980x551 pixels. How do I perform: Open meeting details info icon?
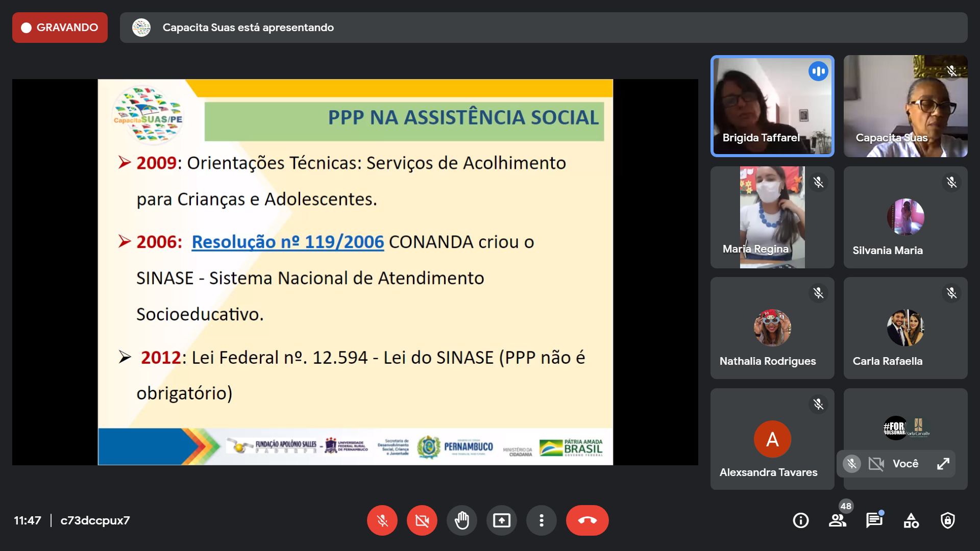[800, 520]
